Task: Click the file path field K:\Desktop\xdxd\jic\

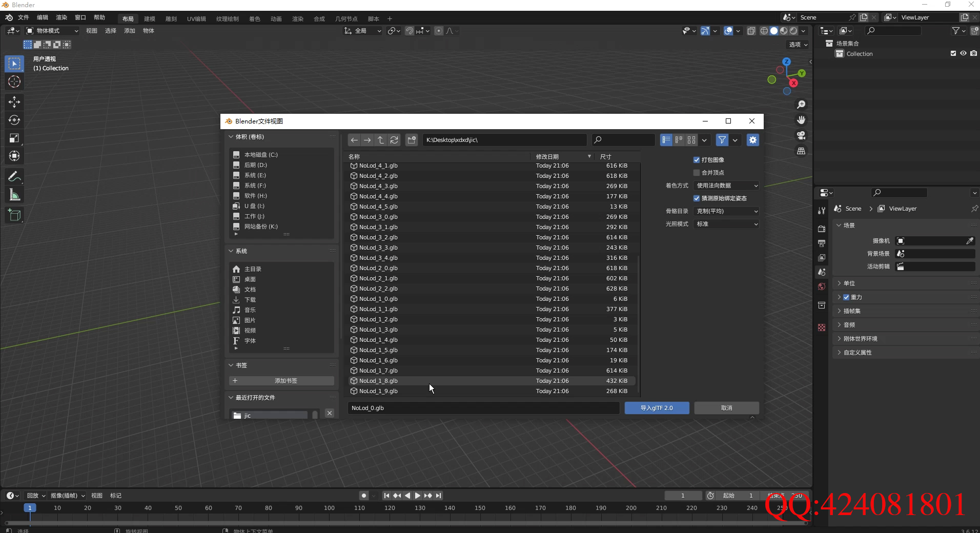Action: pyautogui.click(x=504, y=140)
